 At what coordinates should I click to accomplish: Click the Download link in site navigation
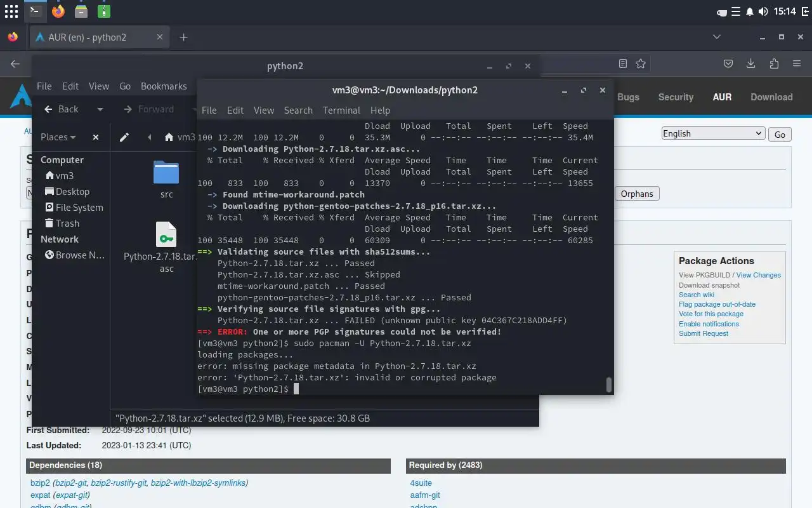coord(771,97)
